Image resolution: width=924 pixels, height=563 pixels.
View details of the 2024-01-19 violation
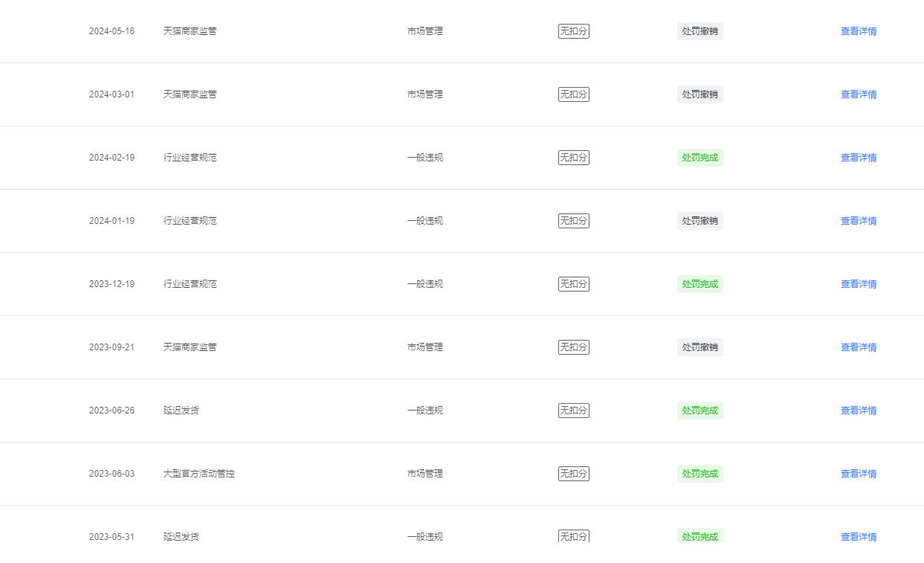(859, 221)
